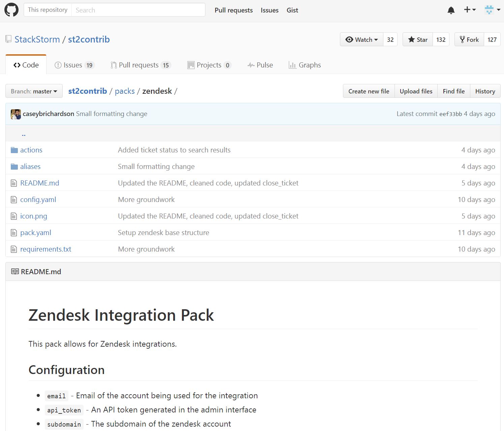
Task: Open caseybrichardson profile link
Action: [49, 114]
